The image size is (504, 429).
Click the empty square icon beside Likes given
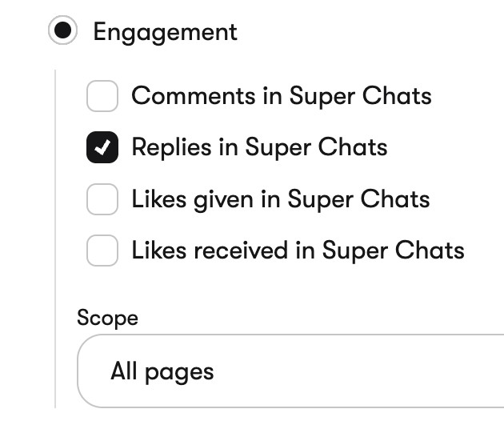click(102, 199)
